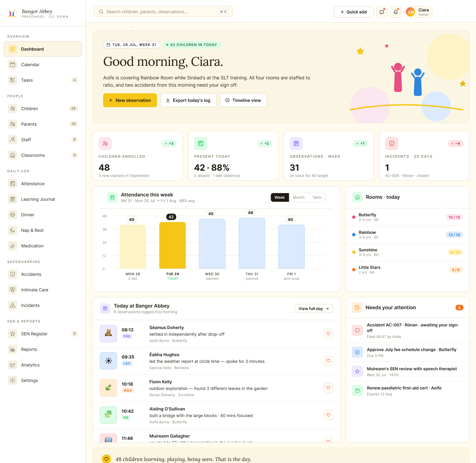The height and width of the screenshot is (463, 476).
Task: Open the notifications bell
Action: pyautogui.click(x=396, y=12)
